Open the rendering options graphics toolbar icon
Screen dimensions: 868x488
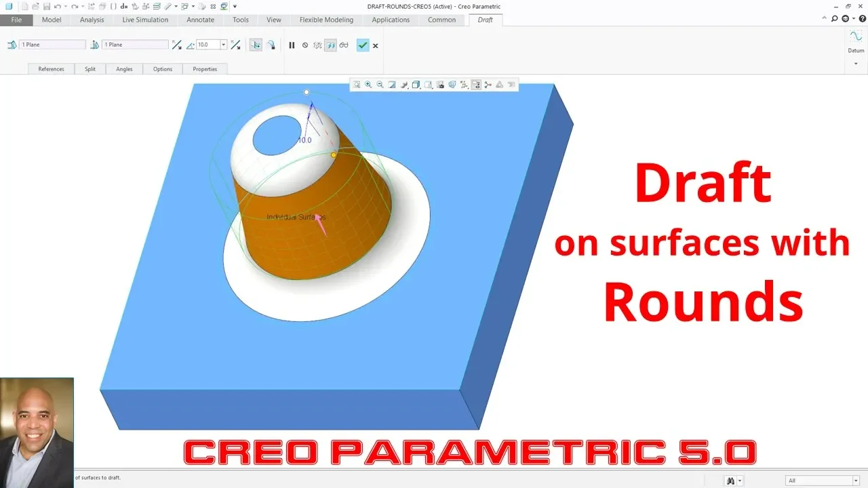coord(404,85)
